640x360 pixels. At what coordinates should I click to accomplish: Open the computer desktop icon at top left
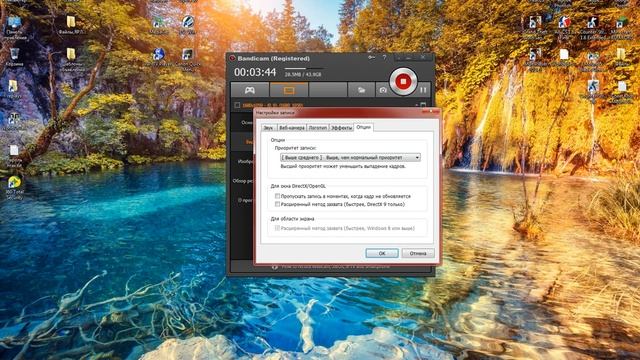[x=15, y=27]
